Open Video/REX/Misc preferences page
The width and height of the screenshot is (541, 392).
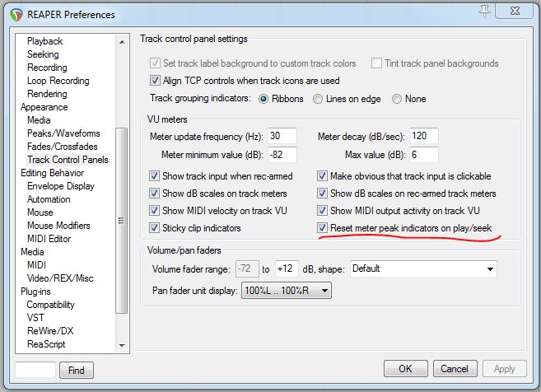60,278
